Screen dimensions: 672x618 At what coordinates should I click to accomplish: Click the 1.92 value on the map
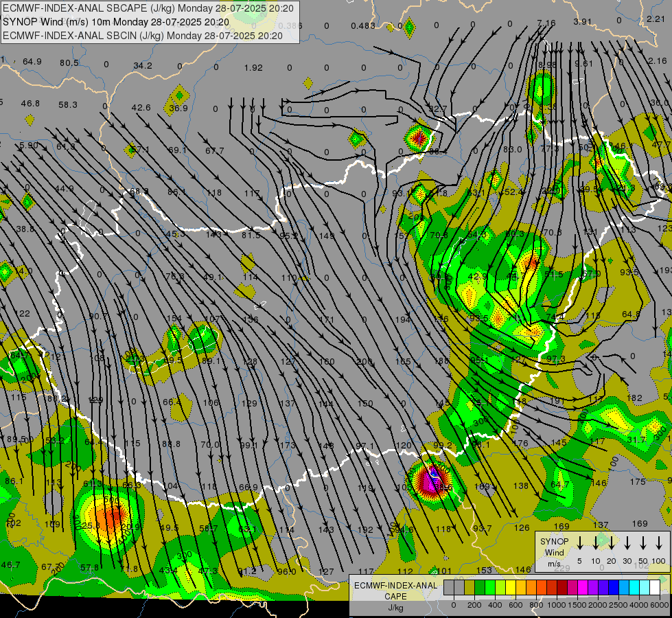coord(253,68)
